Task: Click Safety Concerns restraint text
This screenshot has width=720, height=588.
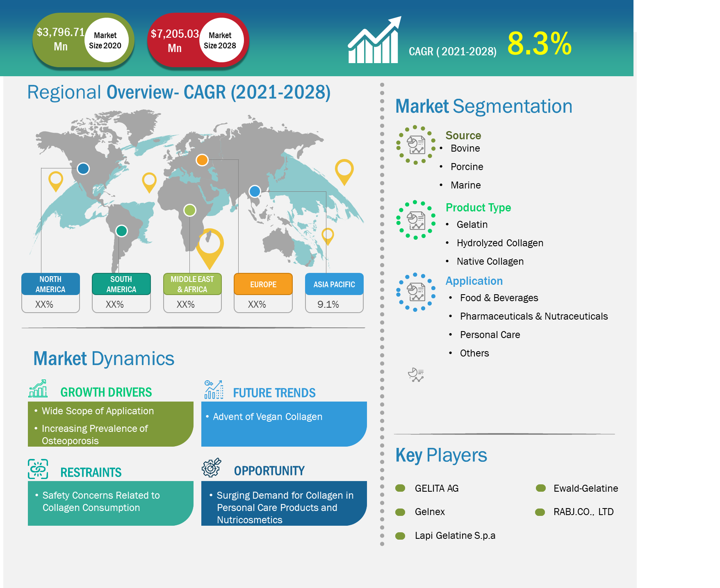Action: click(x=101, y=501)
